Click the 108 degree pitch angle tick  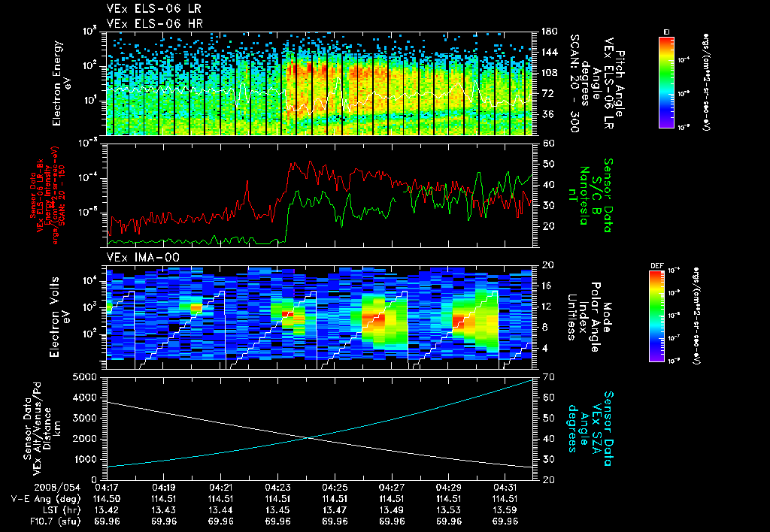(x=548, y=73)
